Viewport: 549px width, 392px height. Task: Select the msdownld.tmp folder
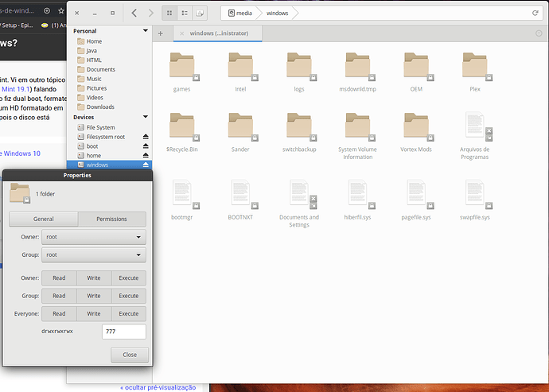click(x=357, y=72)
